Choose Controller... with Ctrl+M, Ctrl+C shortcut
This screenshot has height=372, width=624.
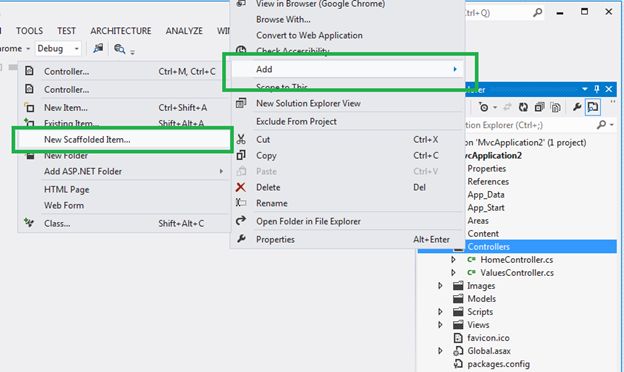click(x=124, y=72)
